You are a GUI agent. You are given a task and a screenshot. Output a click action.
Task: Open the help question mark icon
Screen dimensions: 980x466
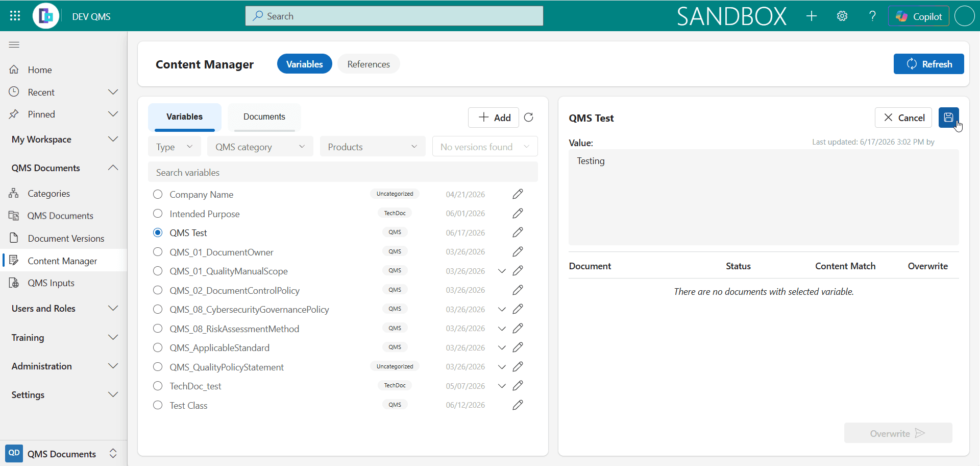click(x=873, y=16)
